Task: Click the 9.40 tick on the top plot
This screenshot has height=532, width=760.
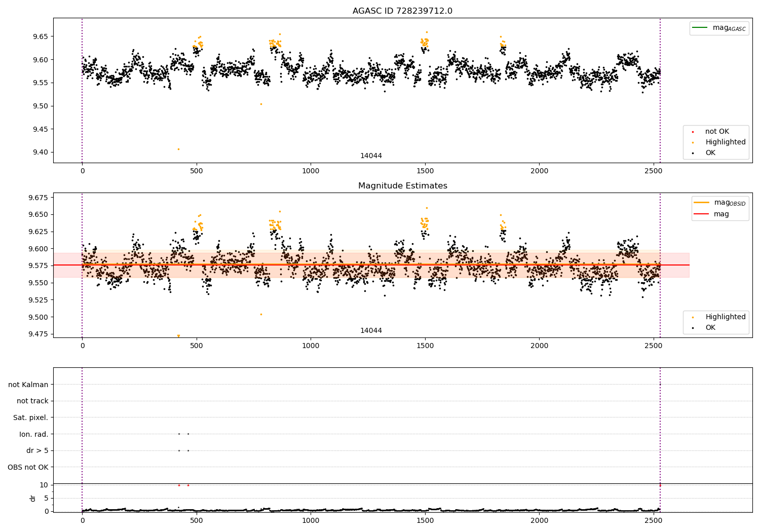Action: point(41,152)
